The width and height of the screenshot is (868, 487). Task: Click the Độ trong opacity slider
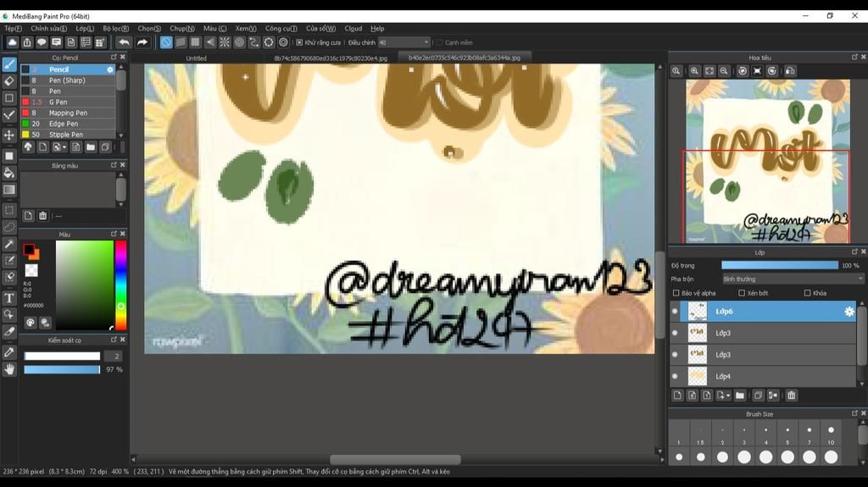click(x=780, y=266)
